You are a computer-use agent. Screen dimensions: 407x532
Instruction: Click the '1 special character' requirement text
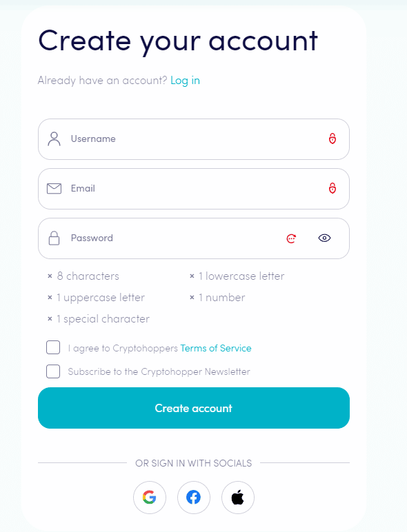coord(103,319)
